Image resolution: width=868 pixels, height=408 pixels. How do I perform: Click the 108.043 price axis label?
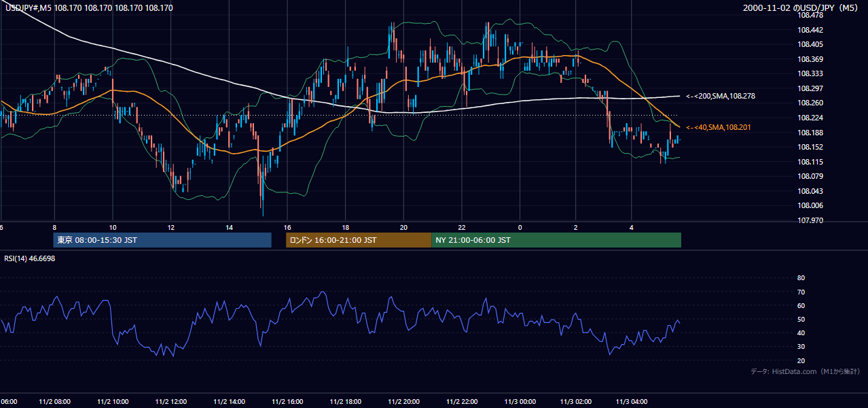[x=811, y=191]
